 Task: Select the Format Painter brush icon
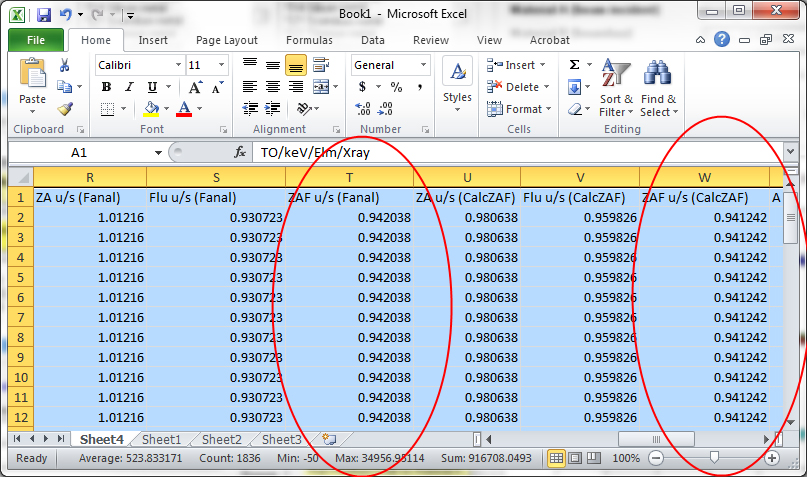(65, 109)
